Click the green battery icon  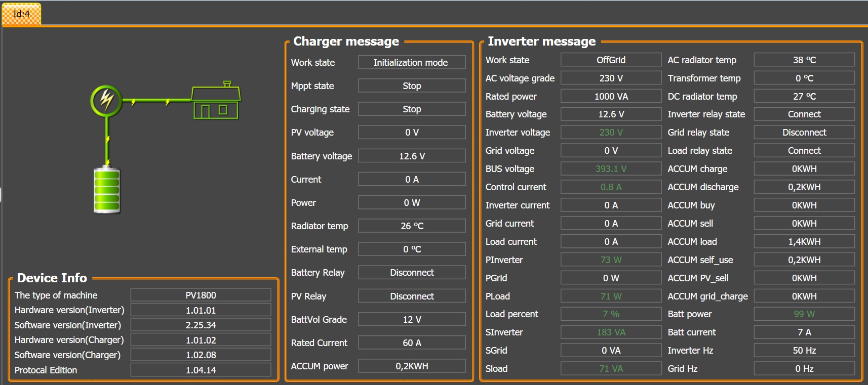click(107, 190)
